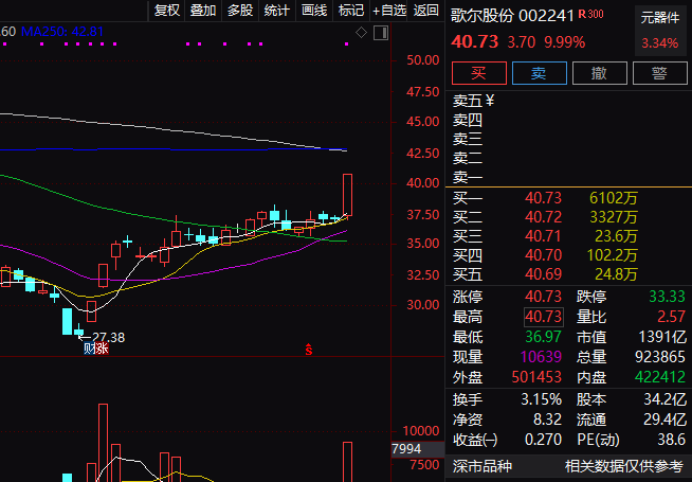Image resolution: width=693 pixels, height=482 pixels.
Task: Click the 买一 bid price 40.73
Action: click(x=543, y=198)
